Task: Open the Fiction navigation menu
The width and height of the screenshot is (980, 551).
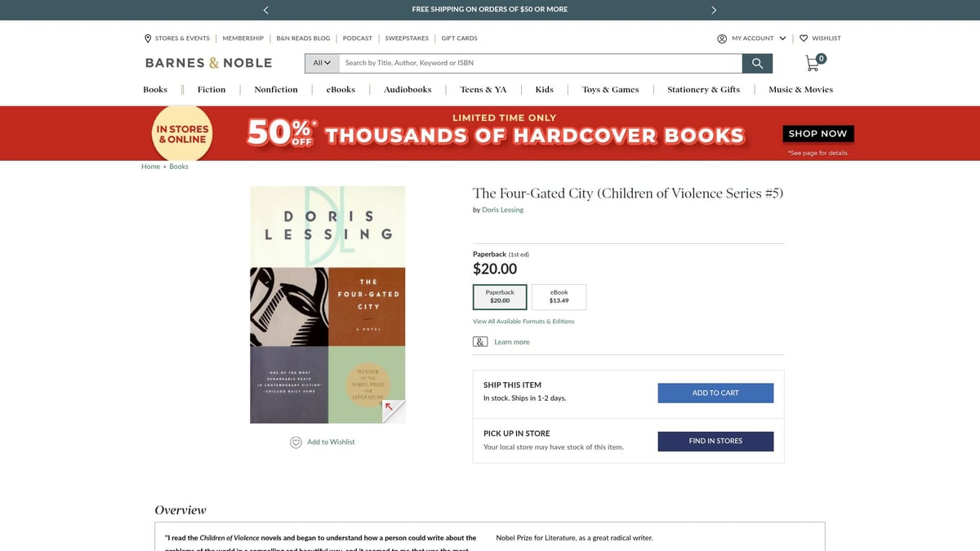Action: pyautogui.click(x=212, y=90)
